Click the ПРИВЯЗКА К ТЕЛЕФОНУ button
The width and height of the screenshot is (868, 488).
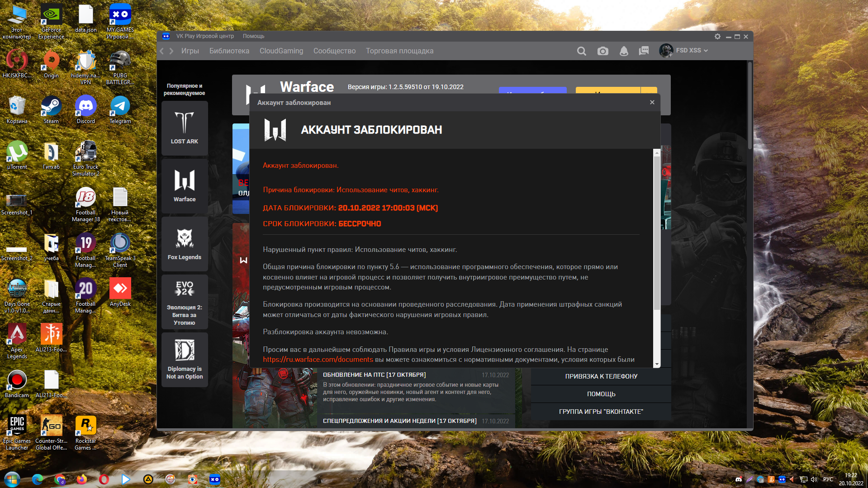point(601,376)
